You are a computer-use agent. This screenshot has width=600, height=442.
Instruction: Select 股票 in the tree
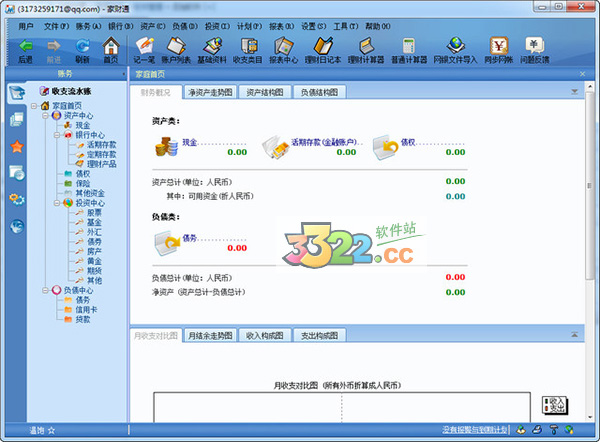pos(94,212)
